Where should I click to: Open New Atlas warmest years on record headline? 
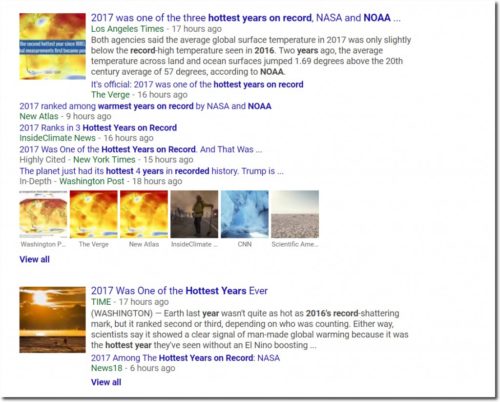(145, 106)
